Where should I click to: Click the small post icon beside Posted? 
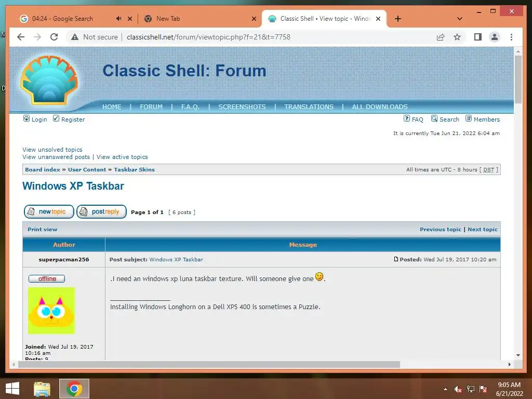click(x=396, y=259)
